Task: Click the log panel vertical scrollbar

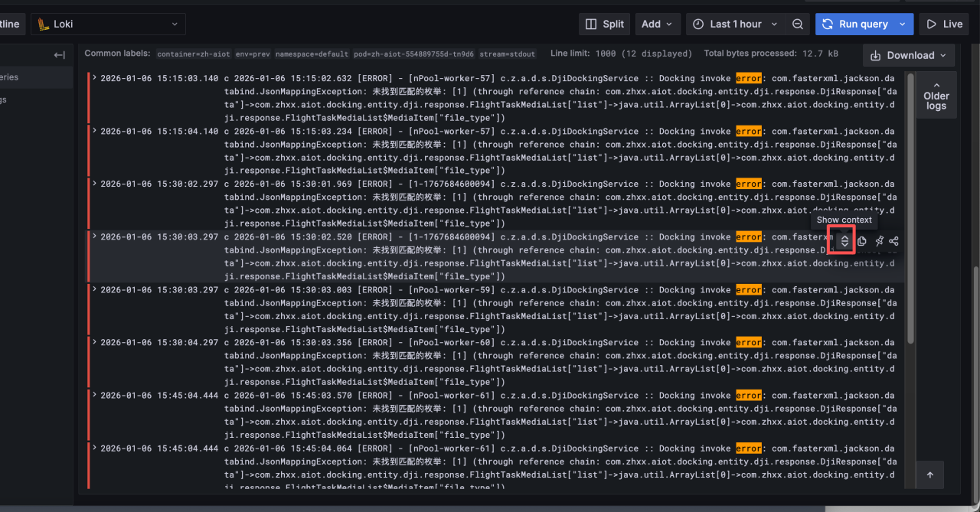Action: pos(910,207)
